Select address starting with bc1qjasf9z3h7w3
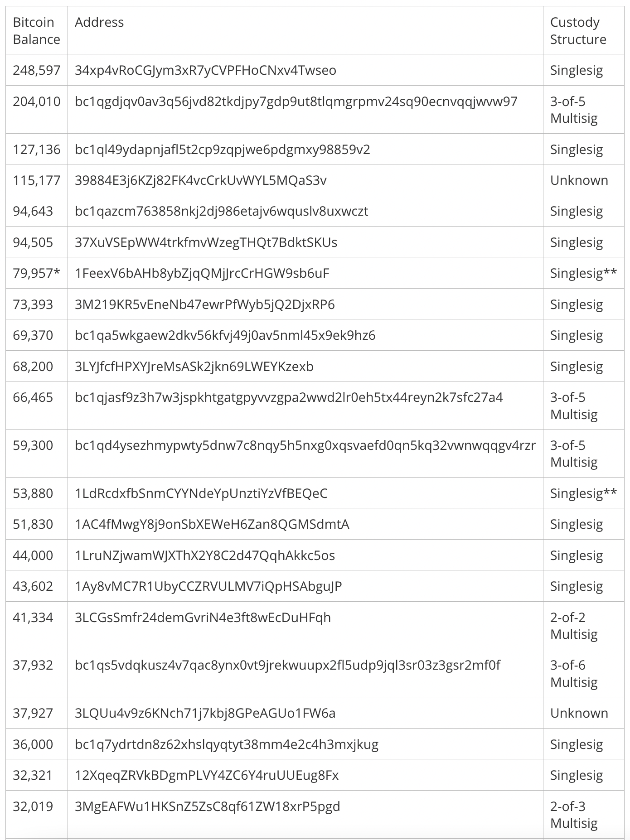The height and width of the screenshot is (840, 630). [x=289, y=397]
